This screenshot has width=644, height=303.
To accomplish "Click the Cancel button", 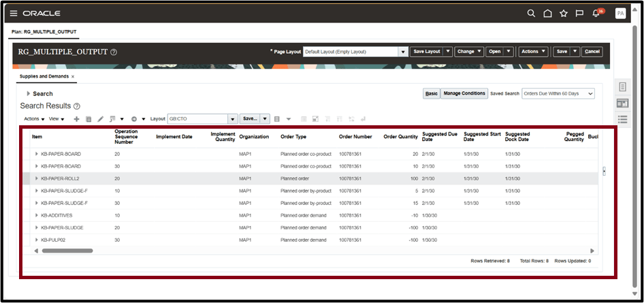I will [592, 52].
